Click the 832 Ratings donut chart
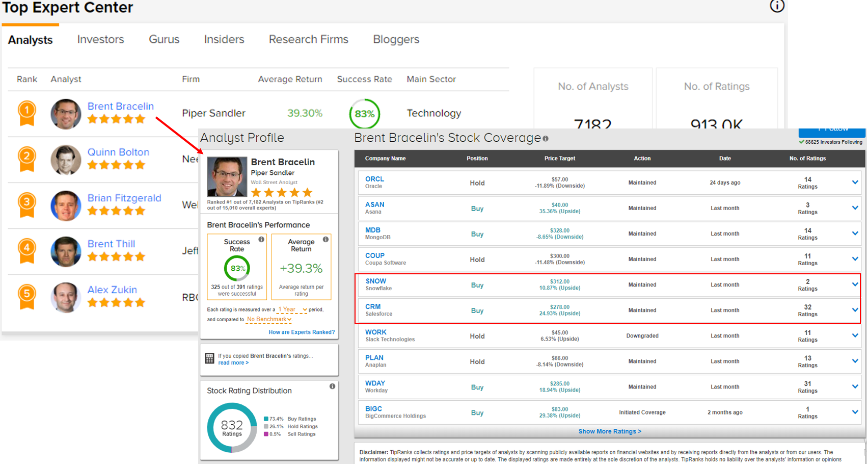The height and width of the screenshot is (465, 868). tap(232, 428)
